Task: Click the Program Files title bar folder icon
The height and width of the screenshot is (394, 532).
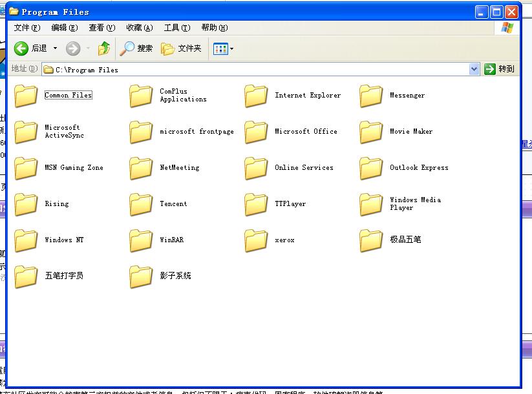Action: [14, 12]
